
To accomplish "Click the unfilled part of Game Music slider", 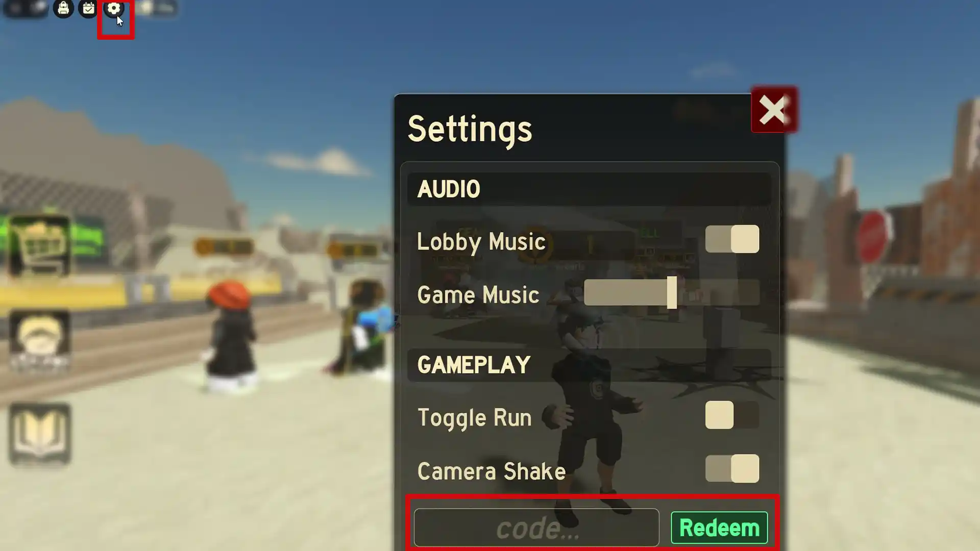I will pos(718,292).
